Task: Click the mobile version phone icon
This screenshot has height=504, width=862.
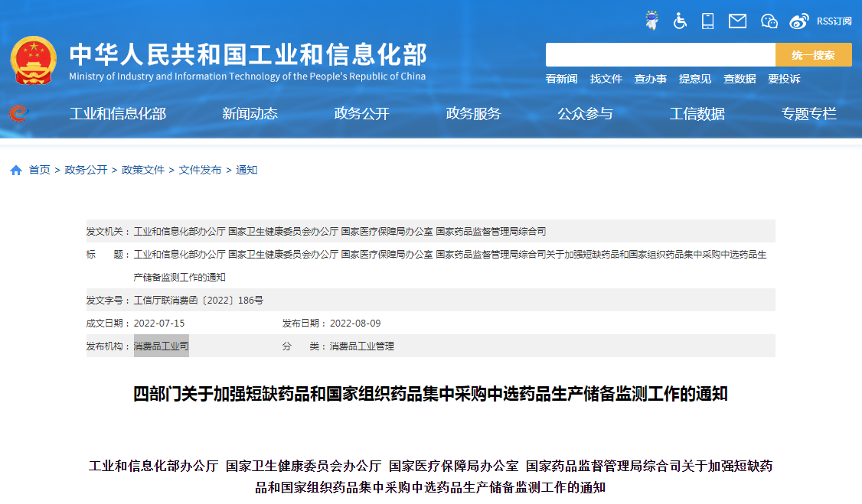Action: pos(707,21)
